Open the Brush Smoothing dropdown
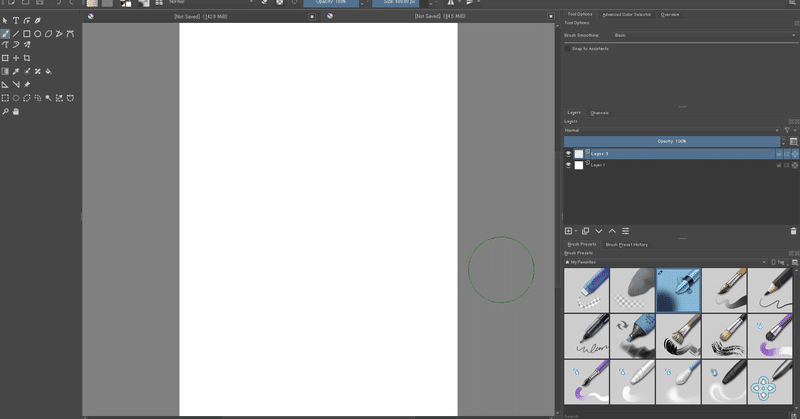800x419 pixels. pyautogui.click(x=705, y=35)
